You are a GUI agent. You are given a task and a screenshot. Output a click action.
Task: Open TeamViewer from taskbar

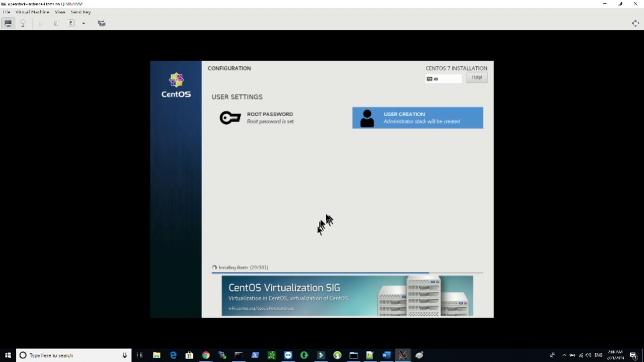point(288,355)
